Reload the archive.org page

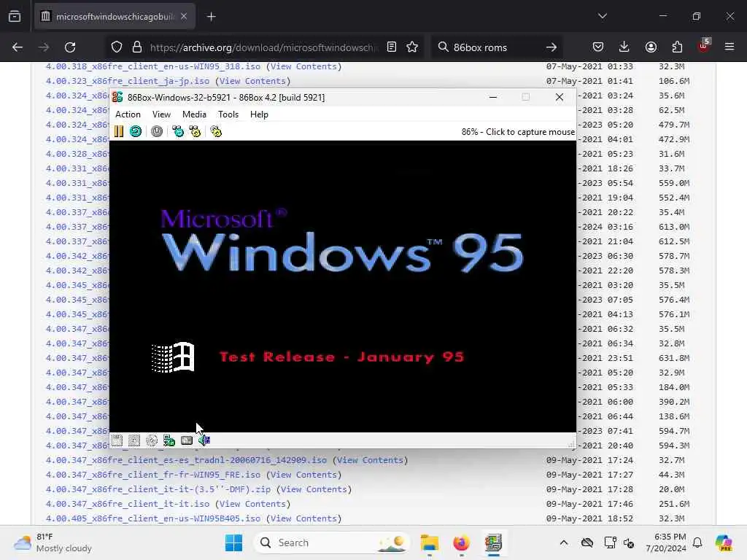(x=70, y=47)
